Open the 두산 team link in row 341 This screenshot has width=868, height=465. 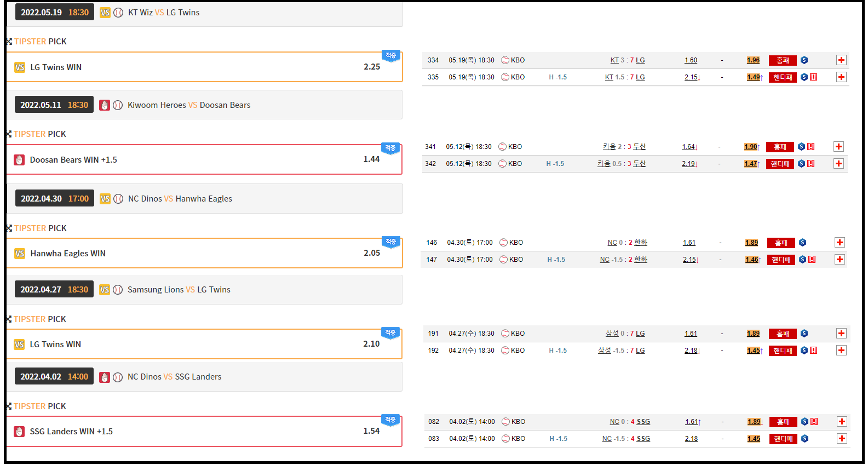pyautogui.click(x=639, y=147)
